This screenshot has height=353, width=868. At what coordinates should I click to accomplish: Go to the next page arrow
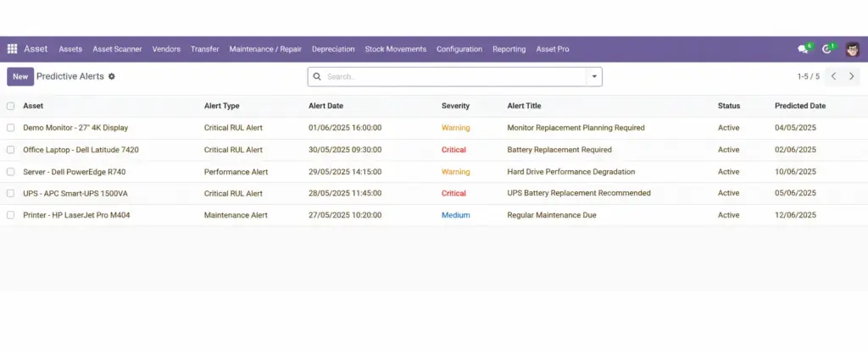pyautogui.click(x=851, y=77)
